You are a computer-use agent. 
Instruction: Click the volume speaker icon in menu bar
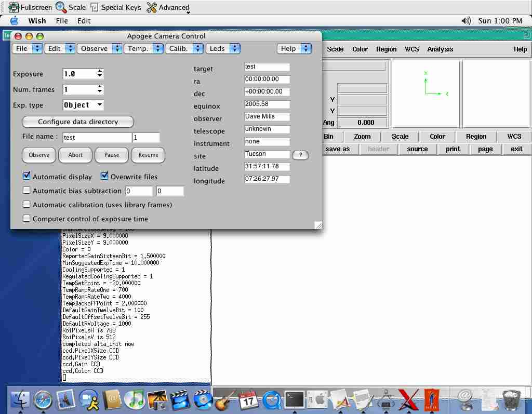point(466,21)
